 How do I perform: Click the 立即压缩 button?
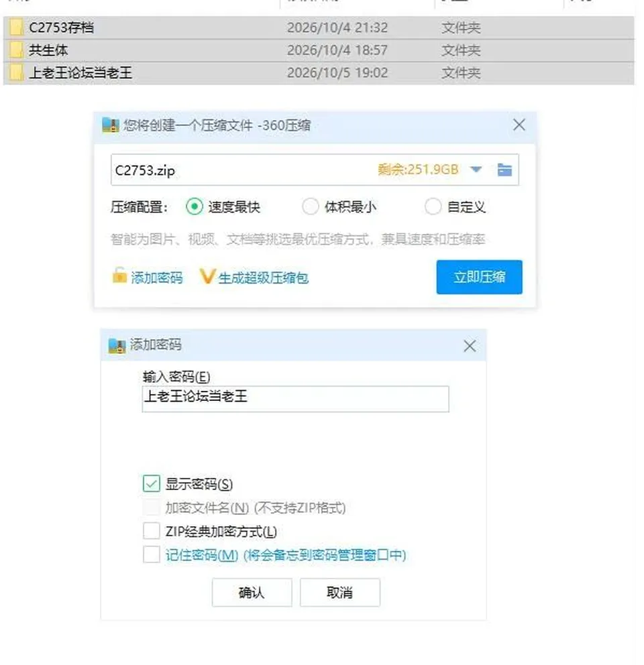(479, 277)
